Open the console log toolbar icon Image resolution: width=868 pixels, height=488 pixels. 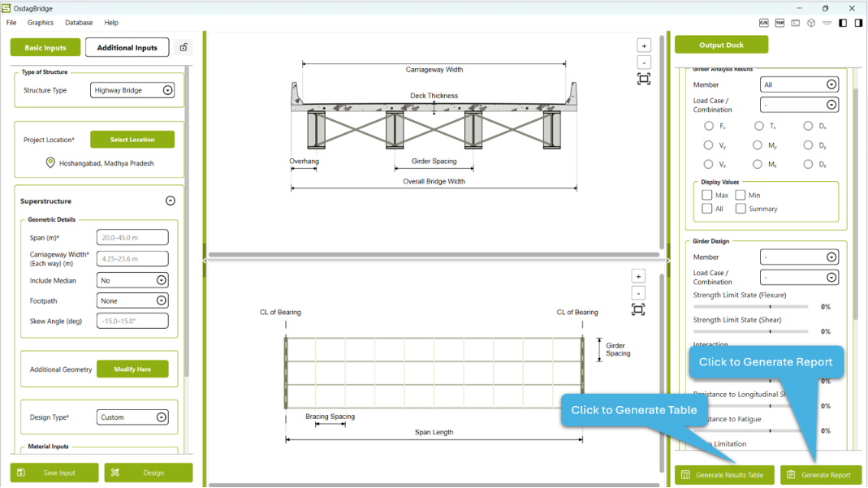click(796, 23)
